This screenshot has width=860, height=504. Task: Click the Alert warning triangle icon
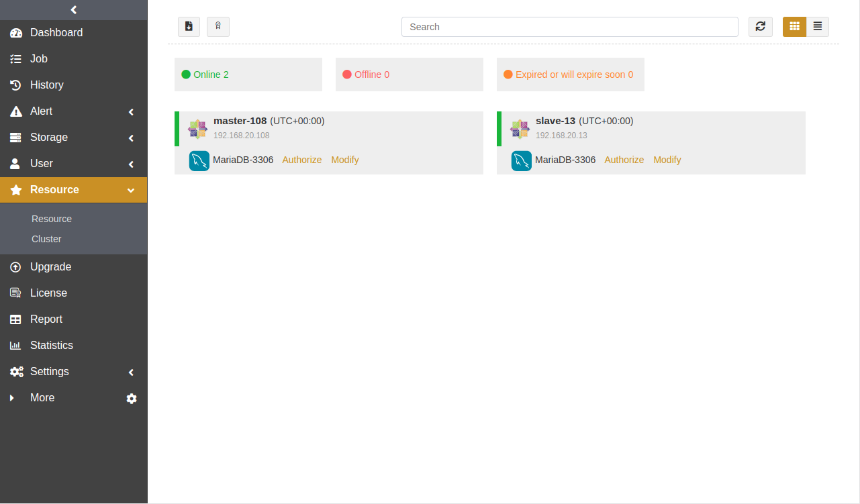[16, 111]
